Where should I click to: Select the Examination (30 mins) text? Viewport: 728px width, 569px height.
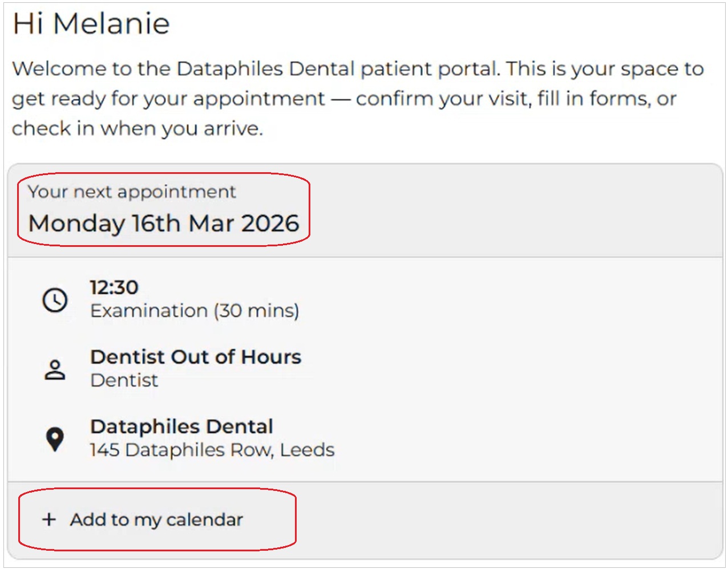pyautogui.click(x=195, y=311)
